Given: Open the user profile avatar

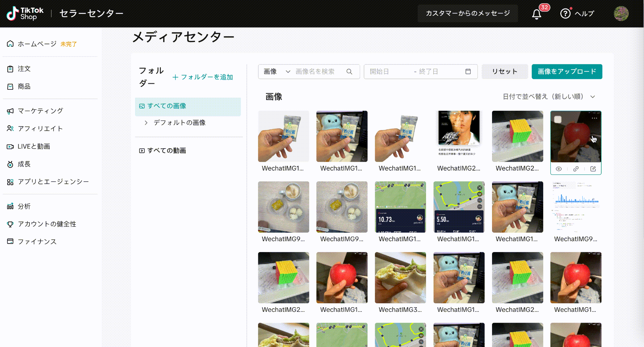Looking at the screenshot, I should pyautogui.click(x=621, y=13).
